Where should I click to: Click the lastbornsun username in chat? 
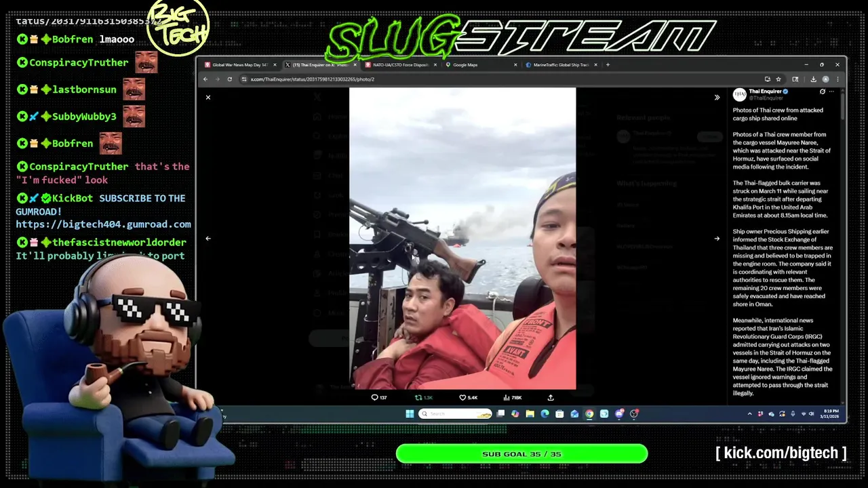pyautogui.click(x=84, y=89)
